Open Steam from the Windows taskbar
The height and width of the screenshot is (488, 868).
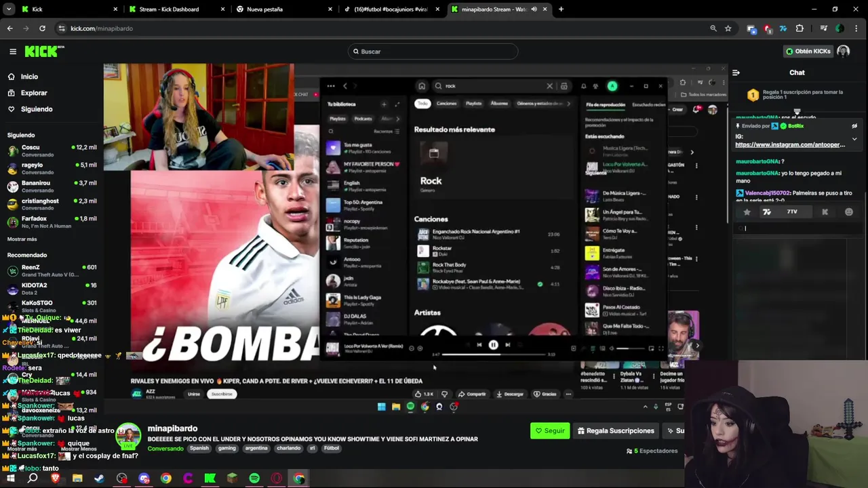[x=99, y=479]
